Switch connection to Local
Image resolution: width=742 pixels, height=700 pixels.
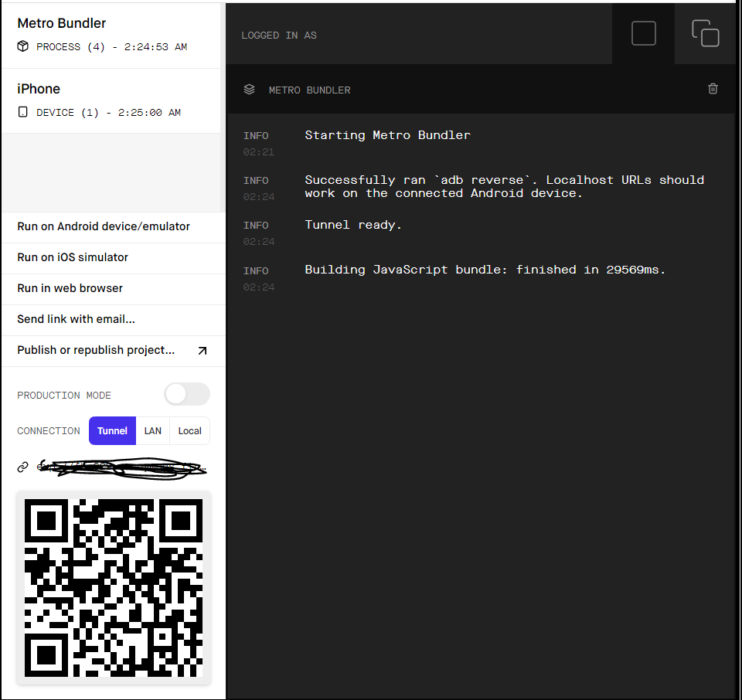pos(190,431)
